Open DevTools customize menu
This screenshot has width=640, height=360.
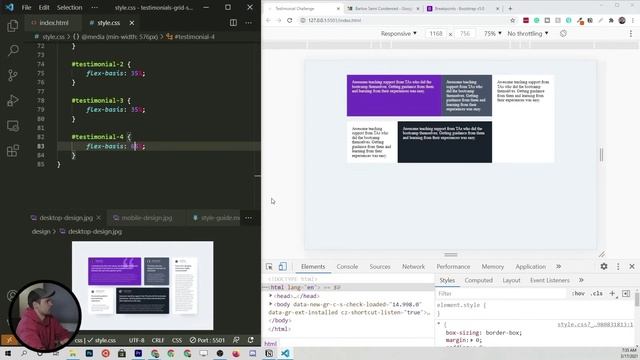pos(618,266)
